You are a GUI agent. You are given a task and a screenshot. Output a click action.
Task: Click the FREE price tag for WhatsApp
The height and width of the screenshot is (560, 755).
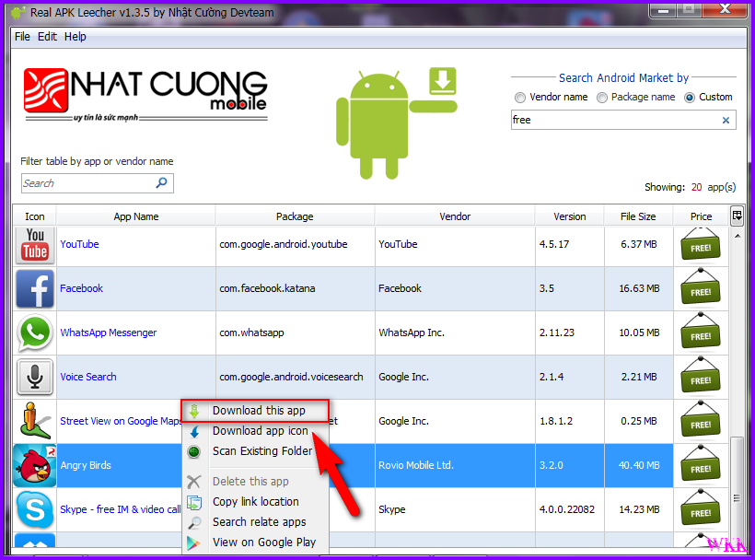700,332
